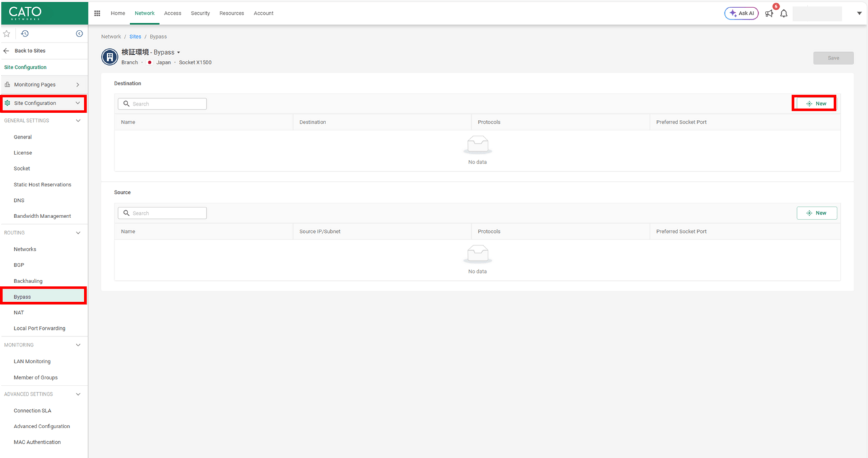The width and height of the screenshot is (868, 458).
Task: Click Back to Sites link
Action: (x=30, y=51)
